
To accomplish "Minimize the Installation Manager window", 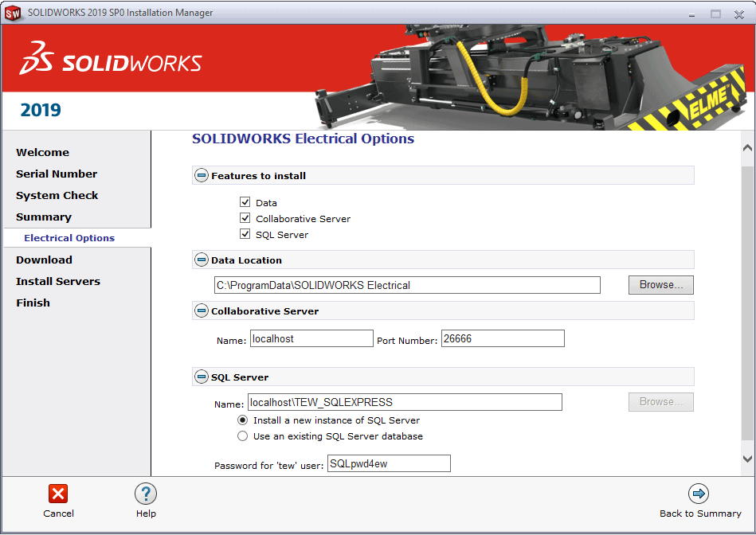I will [x=692, y=14].
